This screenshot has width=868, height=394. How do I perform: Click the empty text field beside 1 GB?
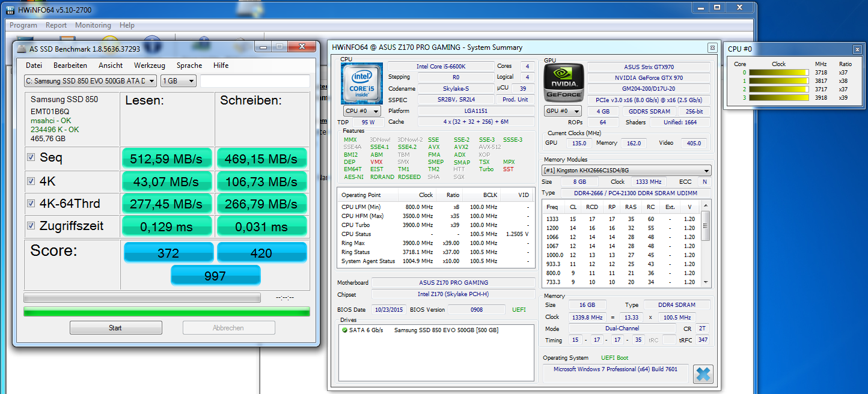click(255, 81)
